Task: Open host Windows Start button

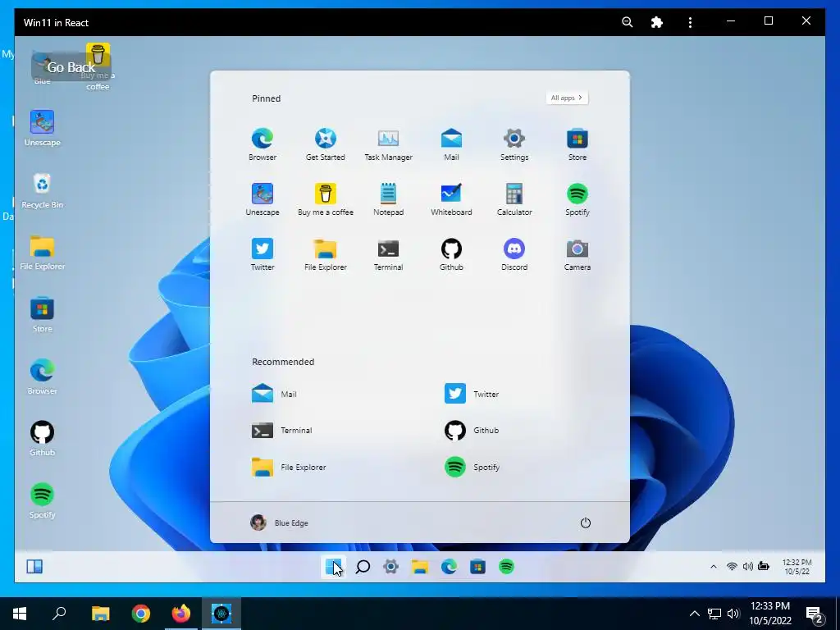Action: [20, 614]
